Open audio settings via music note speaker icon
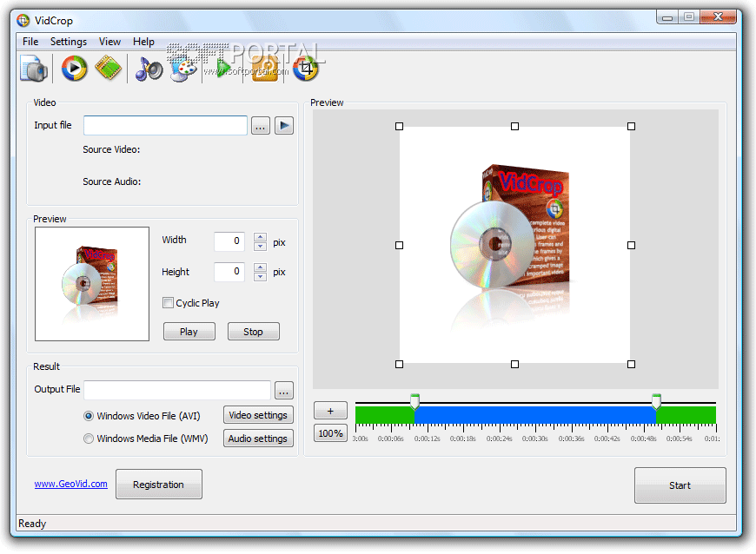 (149, 69)
